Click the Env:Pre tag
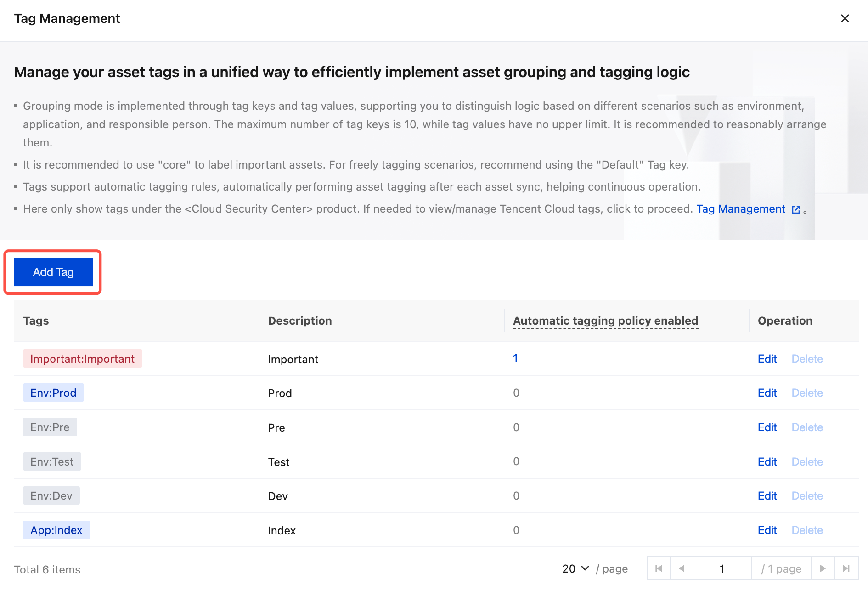Screen dimensions: 868x607 (50, 427)
